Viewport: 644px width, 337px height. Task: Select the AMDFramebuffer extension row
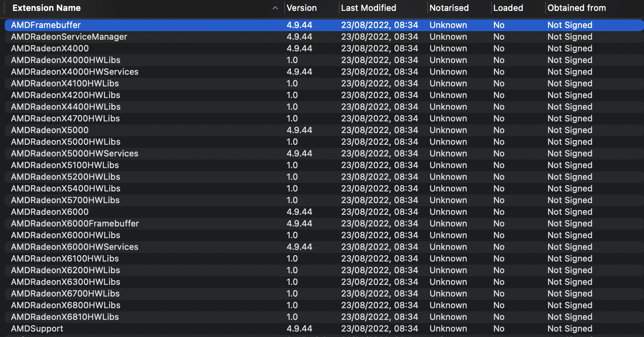[x=324, y=25]
